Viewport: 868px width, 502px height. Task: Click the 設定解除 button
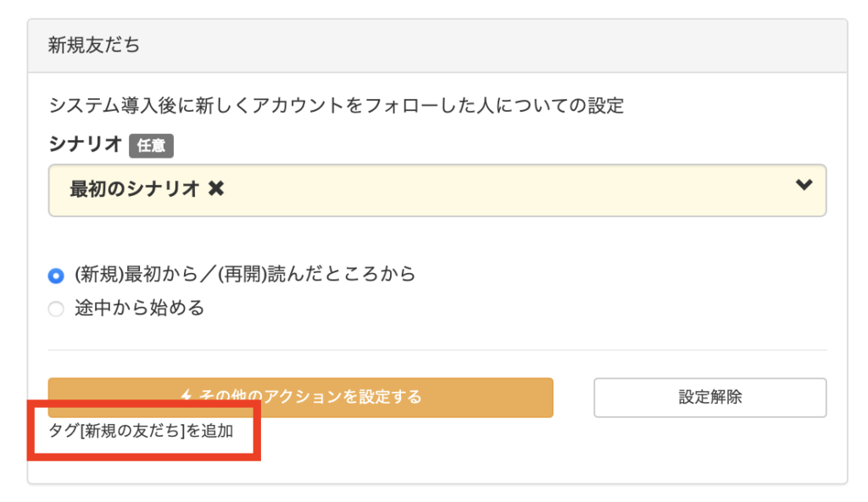(709, 397)
